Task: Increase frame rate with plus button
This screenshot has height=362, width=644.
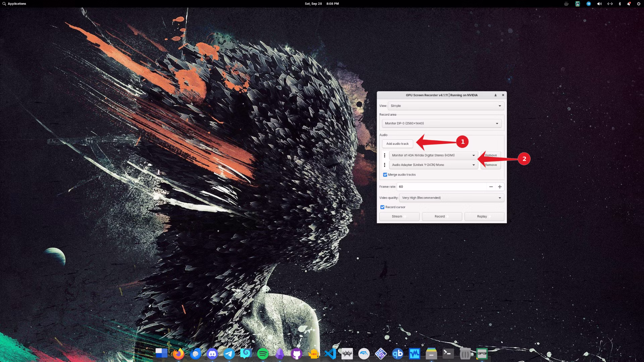Action: click(500, 187)
